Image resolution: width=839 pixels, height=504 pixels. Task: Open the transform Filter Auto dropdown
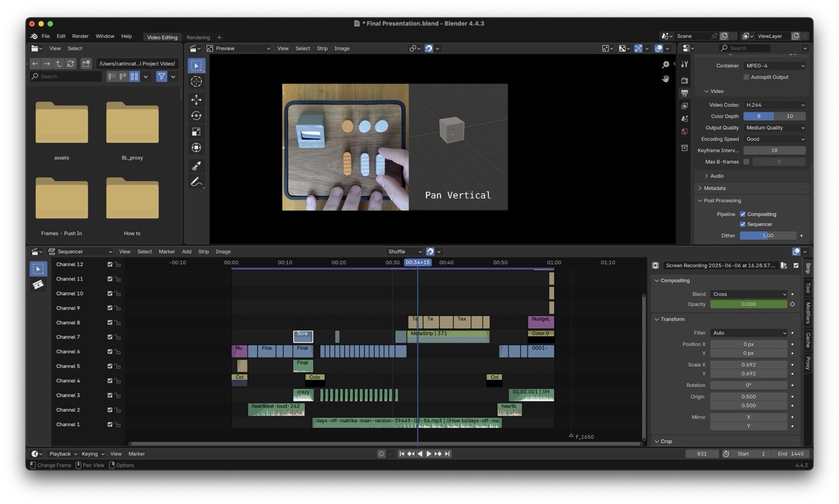click(x=749, y=333)
